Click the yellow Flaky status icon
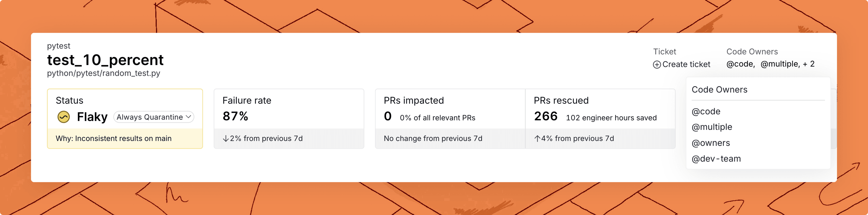The image size is (868, 215). tap(64, 117)
